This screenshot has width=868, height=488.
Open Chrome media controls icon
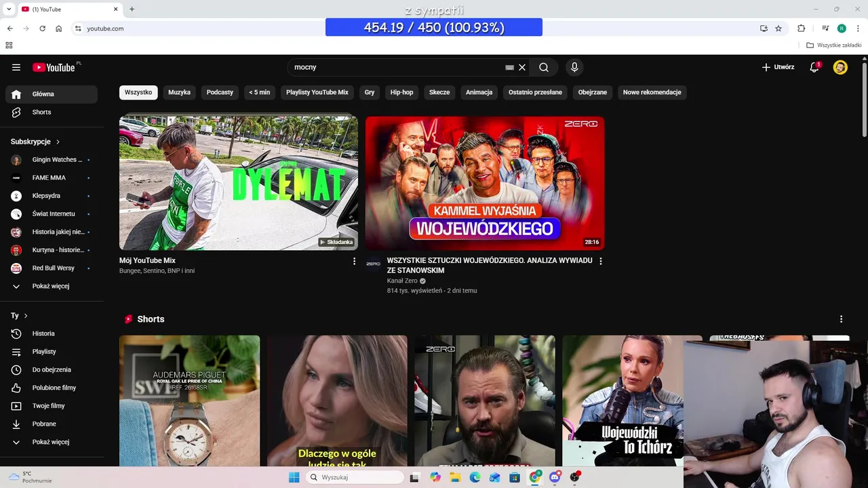coord(825,28)
